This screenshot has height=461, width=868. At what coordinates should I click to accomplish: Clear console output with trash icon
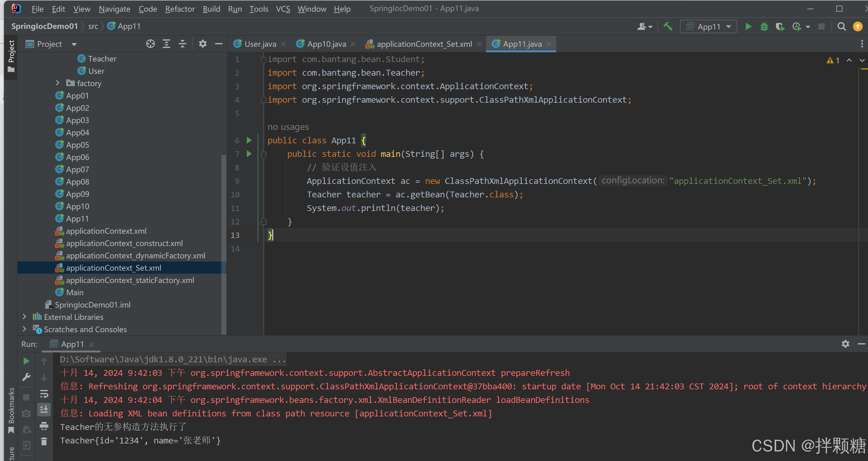pyautogui.click(x=44, y=441)
